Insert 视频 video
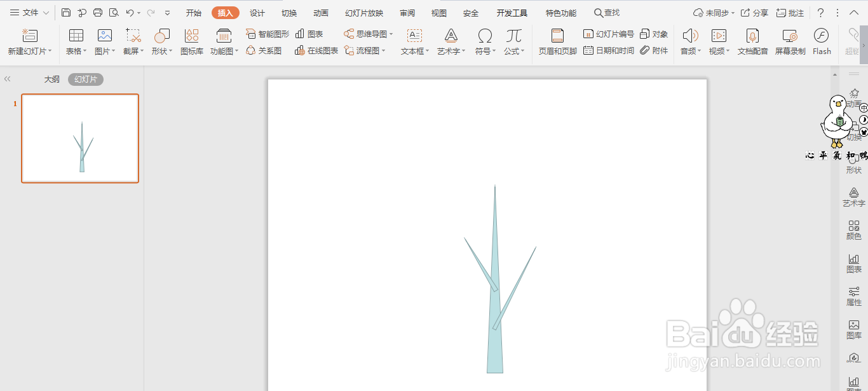Viewport: 868px width, 391px height. [719, 36]
